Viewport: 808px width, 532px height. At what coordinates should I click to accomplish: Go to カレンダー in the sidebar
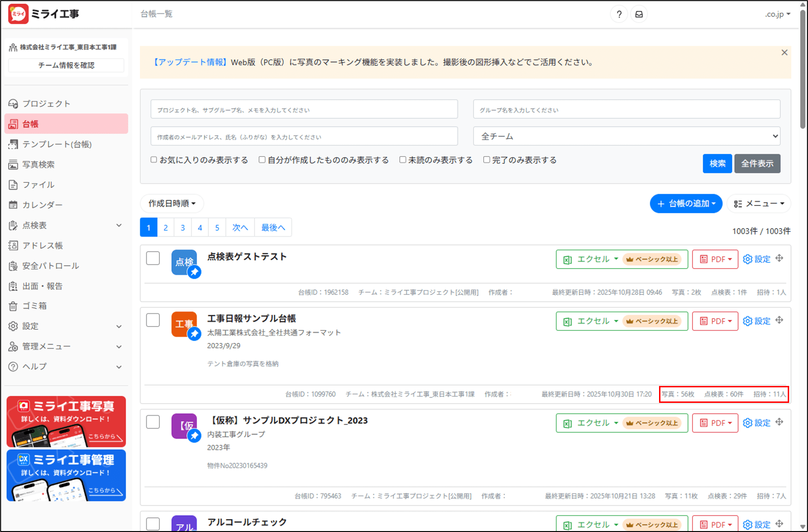point(42,205)
